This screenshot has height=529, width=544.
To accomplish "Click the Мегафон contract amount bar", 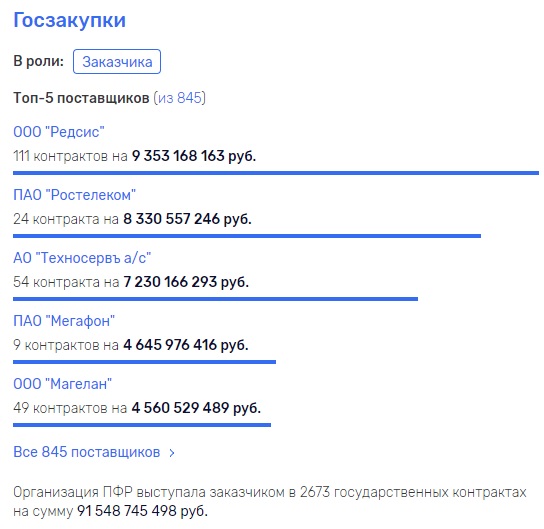I will (x=144, y=362).
